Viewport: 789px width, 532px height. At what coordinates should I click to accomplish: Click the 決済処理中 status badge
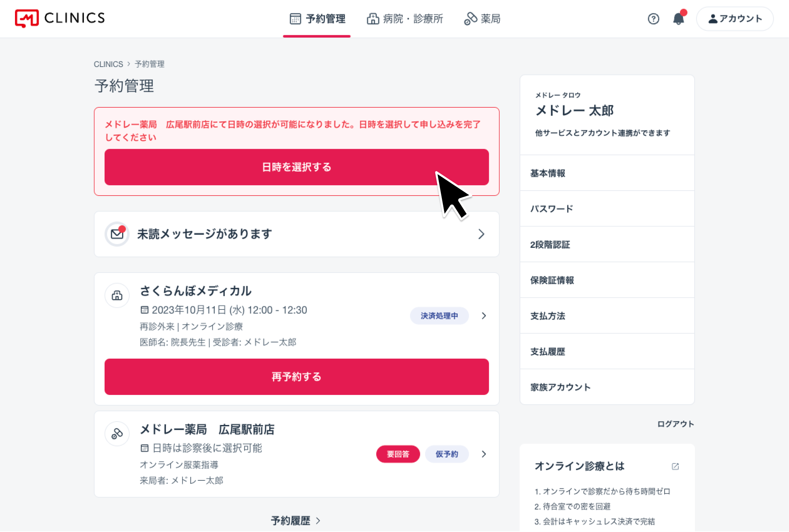point(439,316)
